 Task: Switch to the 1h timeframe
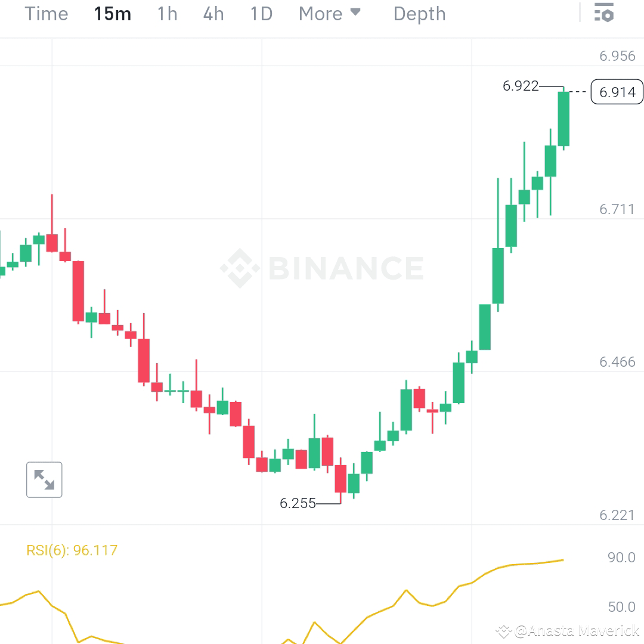(166, 14)
